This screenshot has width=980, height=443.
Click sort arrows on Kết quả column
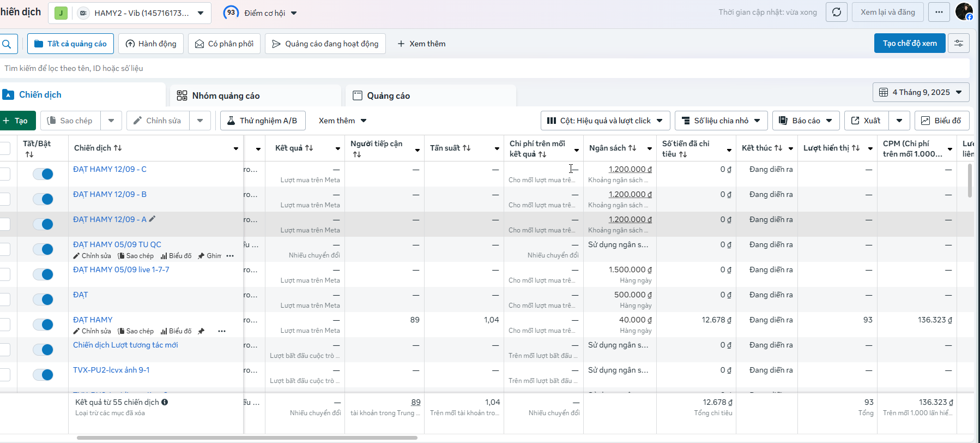309,148
